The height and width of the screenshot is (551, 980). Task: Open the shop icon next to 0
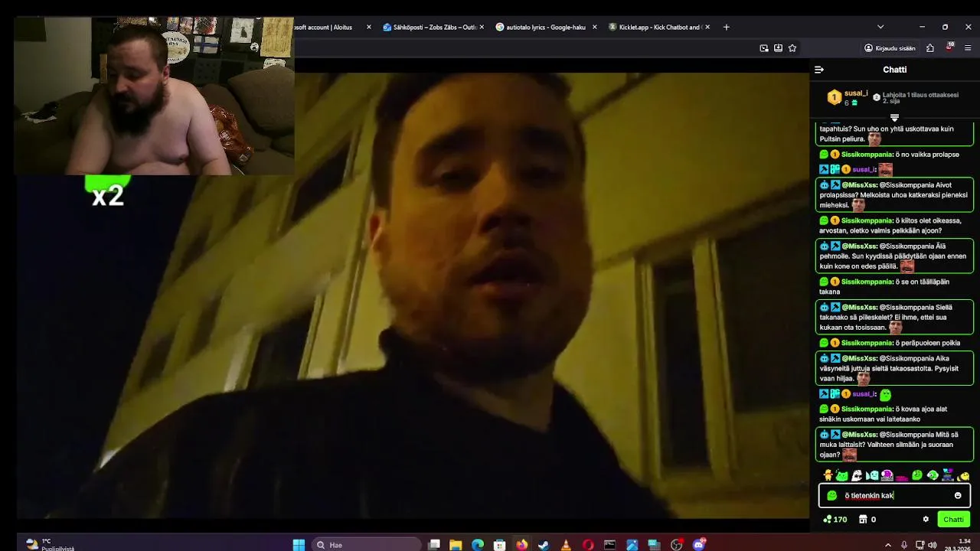point(863,519)
